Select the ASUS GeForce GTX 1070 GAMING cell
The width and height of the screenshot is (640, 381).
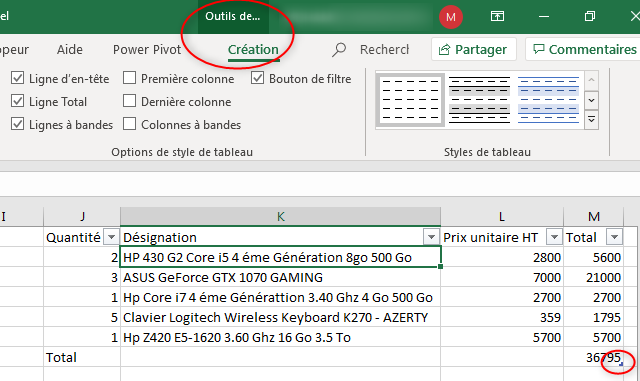(x=280, y=277)
